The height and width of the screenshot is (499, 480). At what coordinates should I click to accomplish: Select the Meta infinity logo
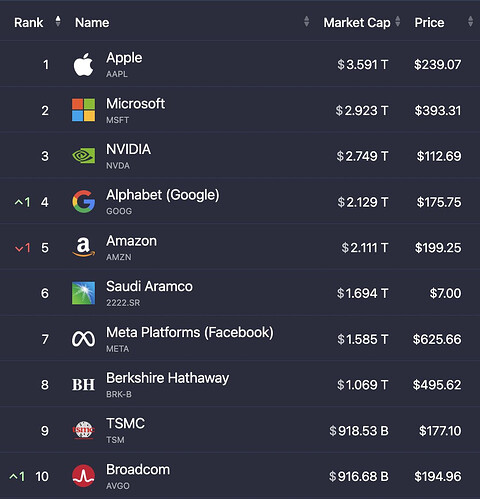click(x=83, y=339)
